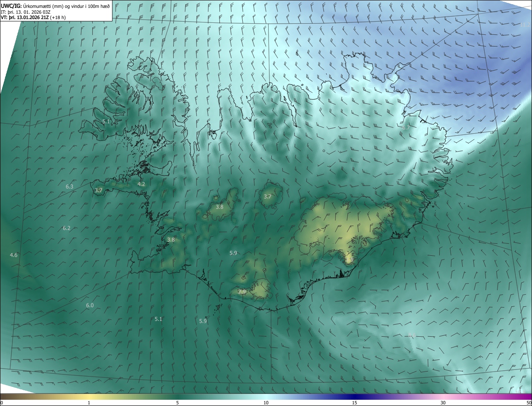Click the 2.9 value beside Mýrdalsjökull glacier
The height and width of the screenshot is (406, 532).
[242, 292]
